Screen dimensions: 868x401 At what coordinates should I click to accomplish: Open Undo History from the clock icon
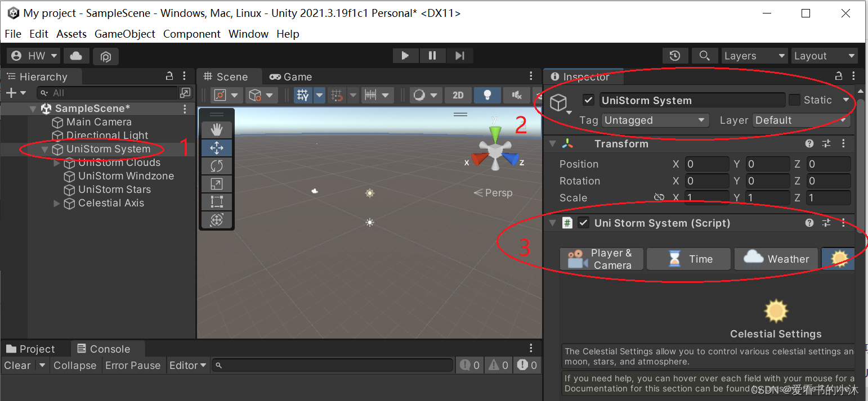675,56
